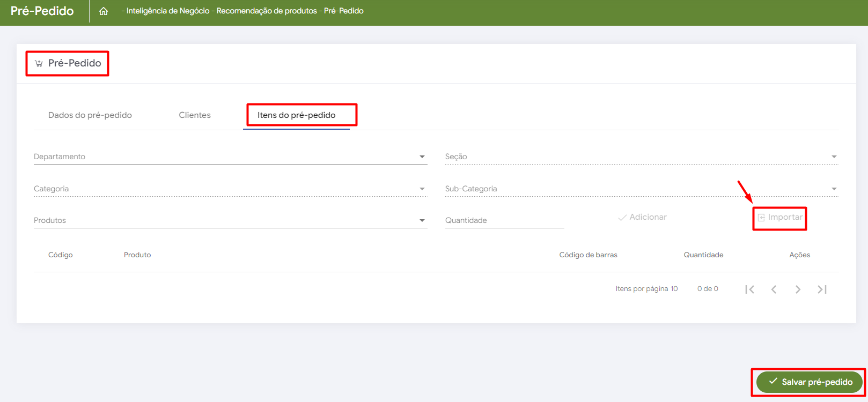
Task: Switch to Dados do pré-pedido tab
Action: click(x=90, y=115)
